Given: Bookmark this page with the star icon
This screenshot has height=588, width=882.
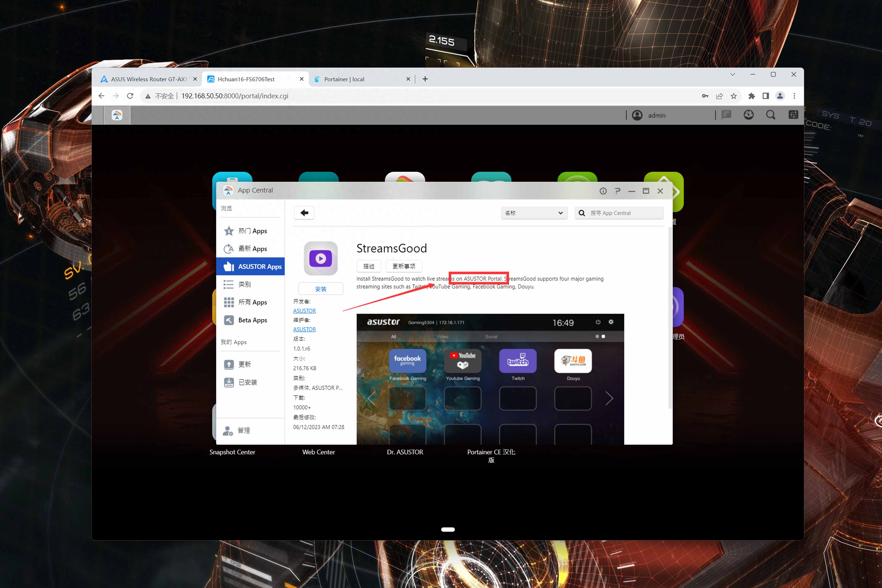Looking at the screenshot, I should coord(733,96).
